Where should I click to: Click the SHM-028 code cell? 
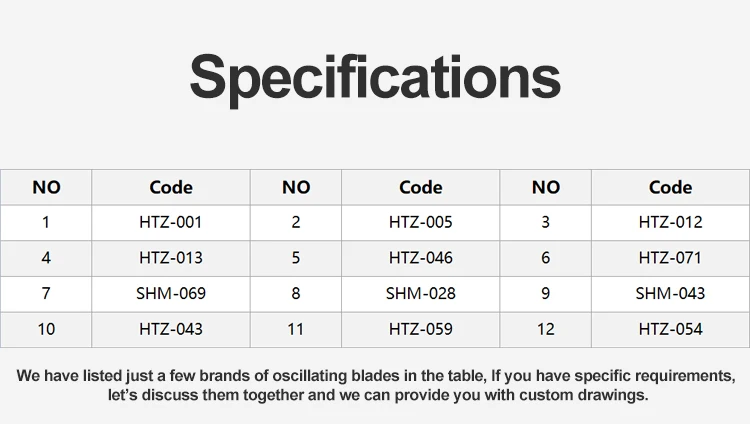(x=420, y=293)
